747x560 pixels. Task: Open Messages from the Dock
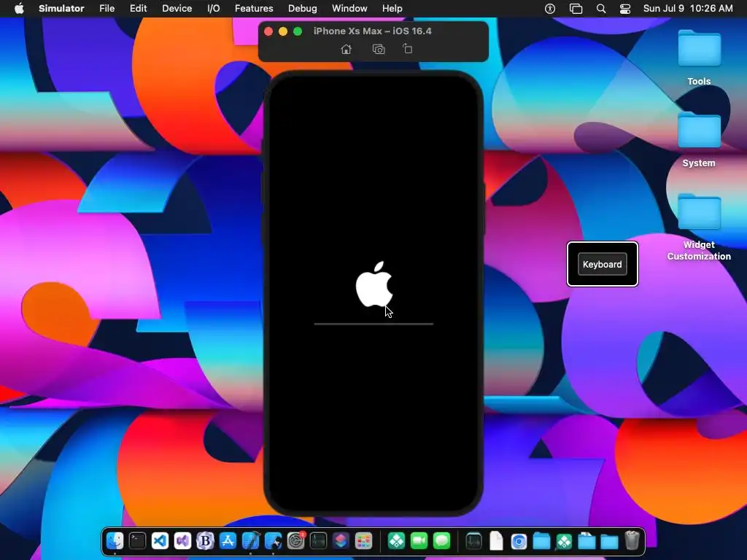441,541
